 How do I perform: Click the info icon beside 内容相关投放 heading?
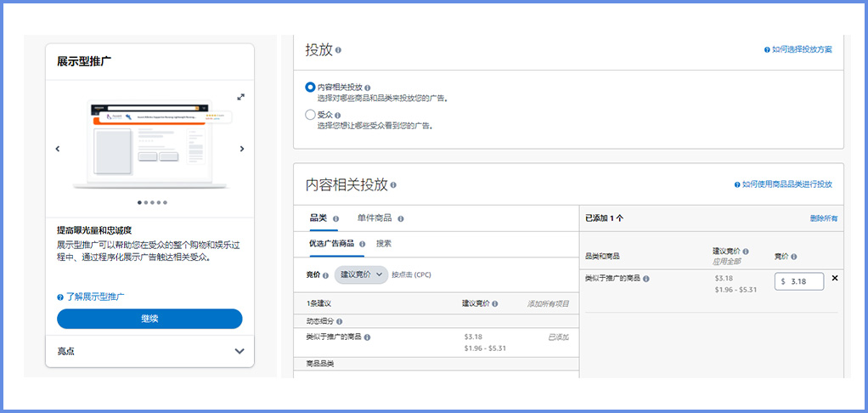[393, 184]
